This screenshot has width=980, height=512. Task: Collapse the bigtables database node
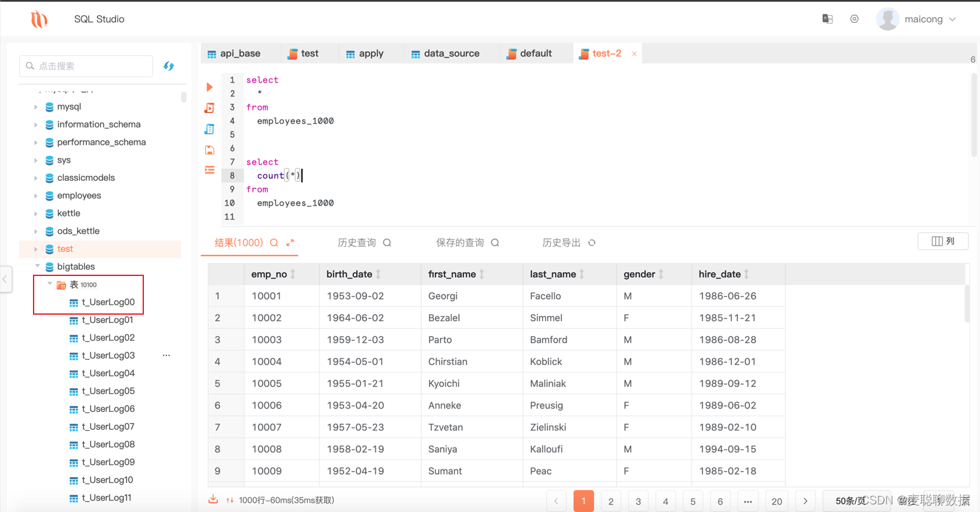click(37, 266)
